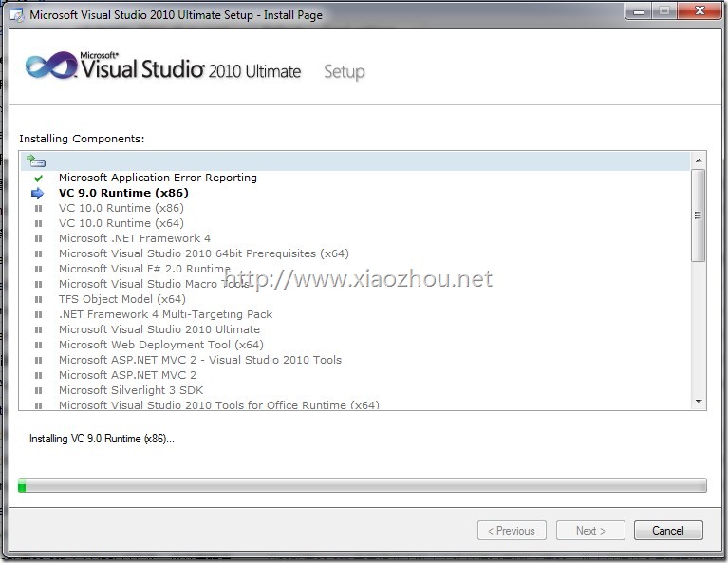Click pending icon beside Microsoft ASP.NET MVC 2

point(39,375)
